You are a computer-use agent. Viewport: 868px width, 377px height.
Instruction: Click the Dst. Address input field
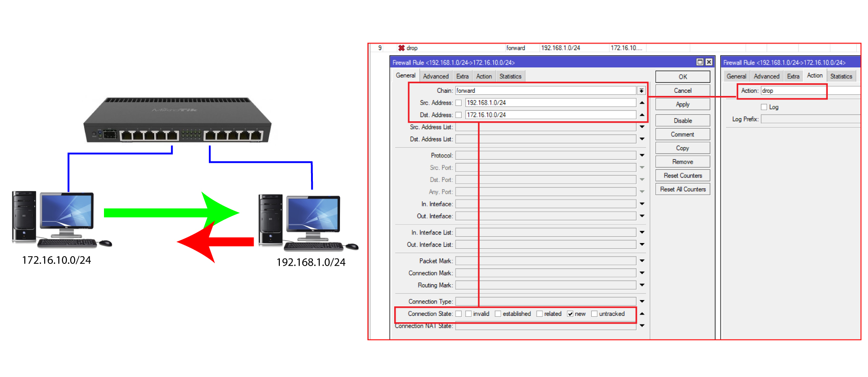550,115
